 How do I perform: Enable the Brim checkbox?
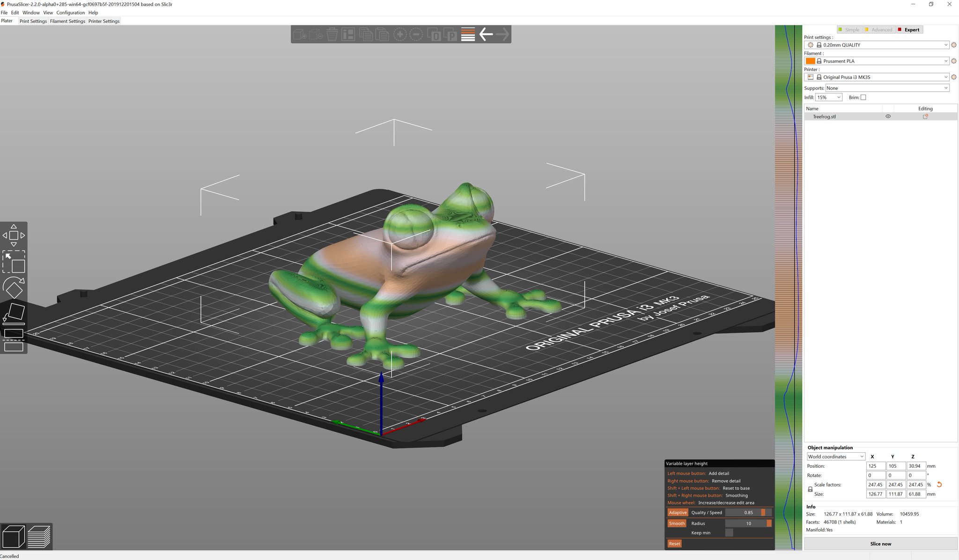(x=863, y=97)
